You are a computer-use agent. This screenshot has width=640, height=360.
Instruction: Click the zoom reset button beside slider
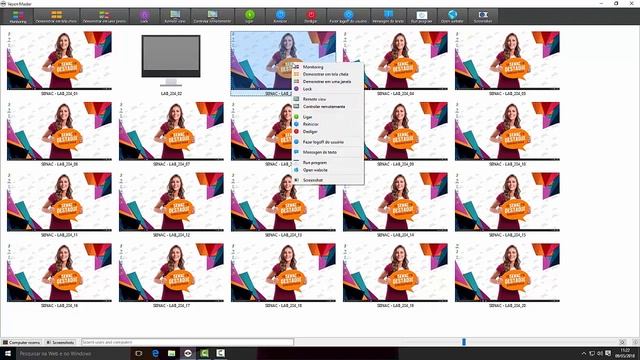pos(622,342)
